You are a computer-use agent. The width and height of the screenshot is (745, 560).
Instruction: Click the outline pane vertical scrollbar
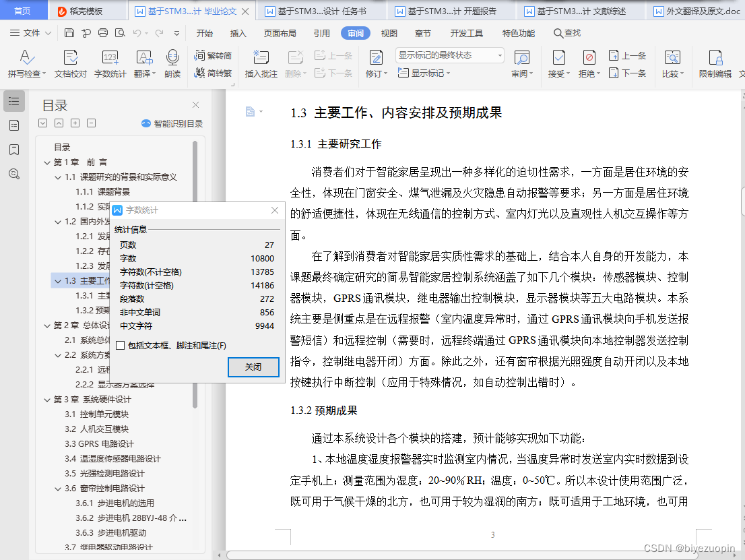(195, 274)
